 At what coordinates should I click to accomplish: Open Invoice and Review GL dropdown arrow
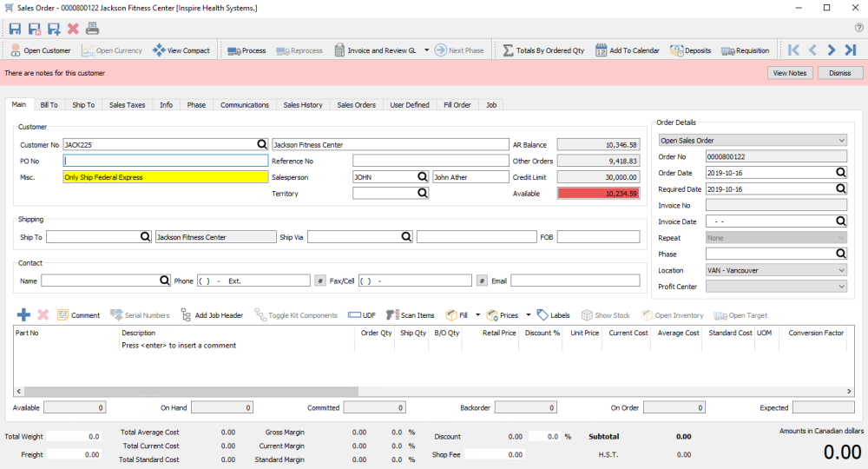tap(427, 50)
